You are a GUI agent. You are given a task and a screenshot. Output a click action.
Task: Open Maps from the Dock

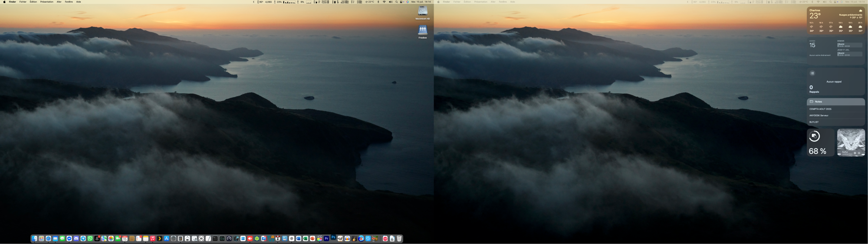(x=104, y=238)
